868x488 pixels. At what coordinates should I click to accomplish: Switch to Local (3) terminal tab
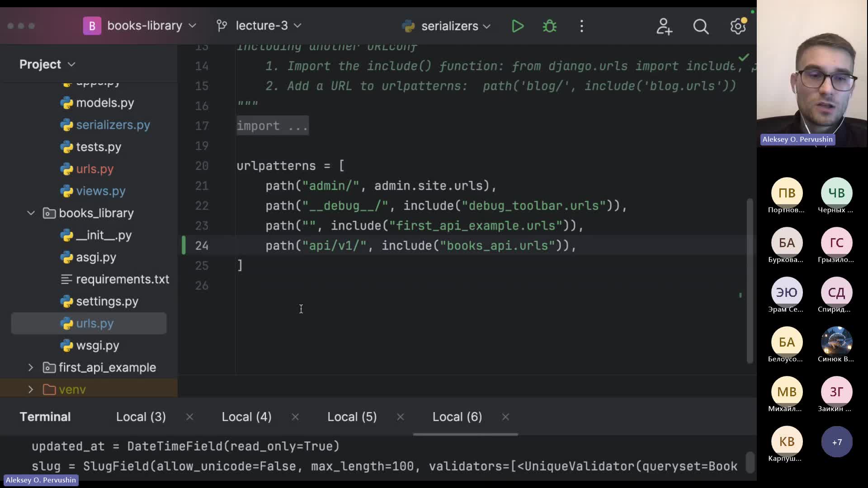141,417
